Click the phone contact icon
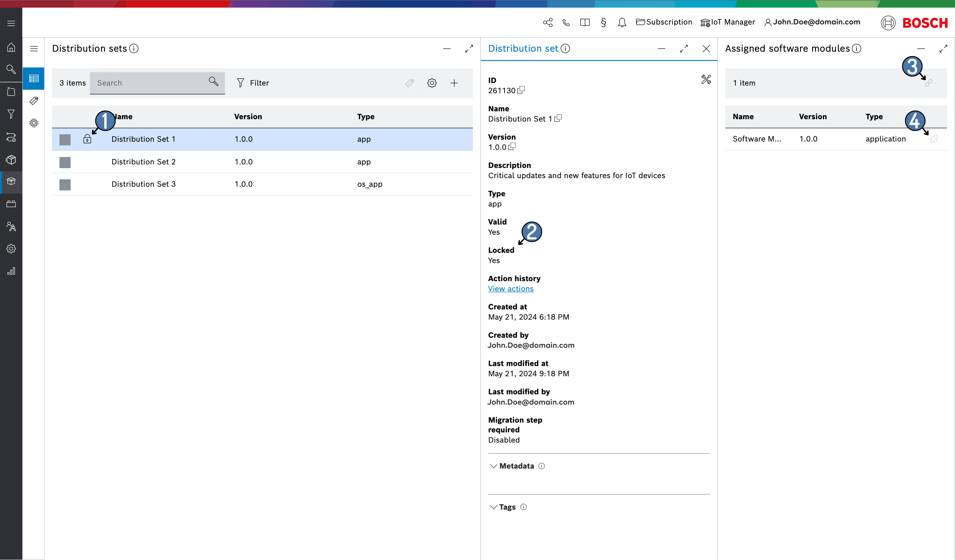This screenshot has height=560, width=955. click(566, 22)
